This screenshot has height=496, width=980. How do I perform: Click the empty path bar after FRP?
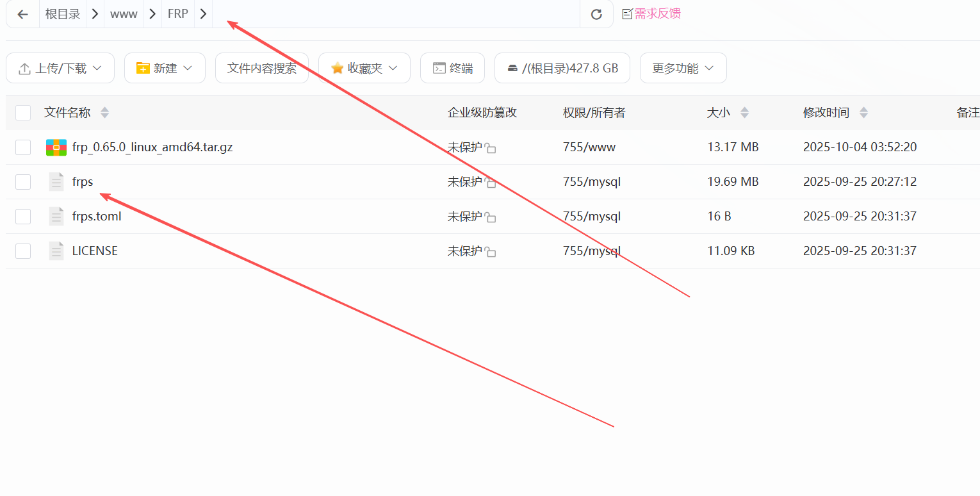tap(384, 13)
